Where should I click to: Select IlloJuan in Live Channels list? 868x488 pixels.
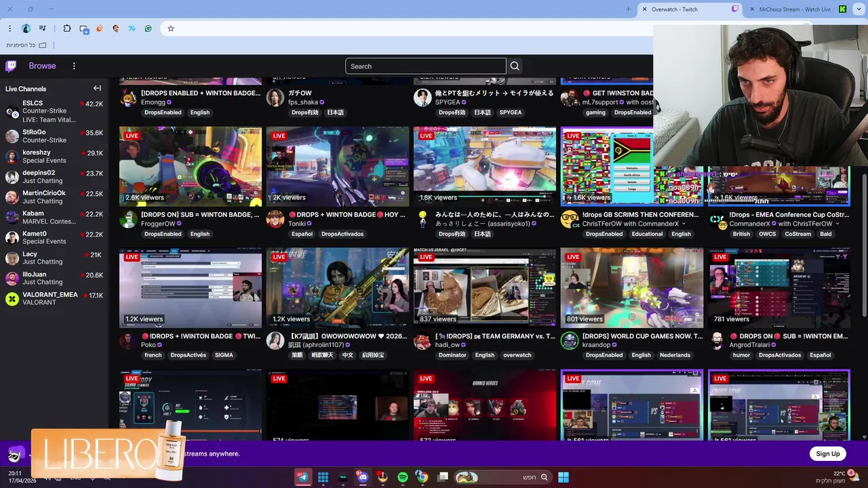pos(54,279)
